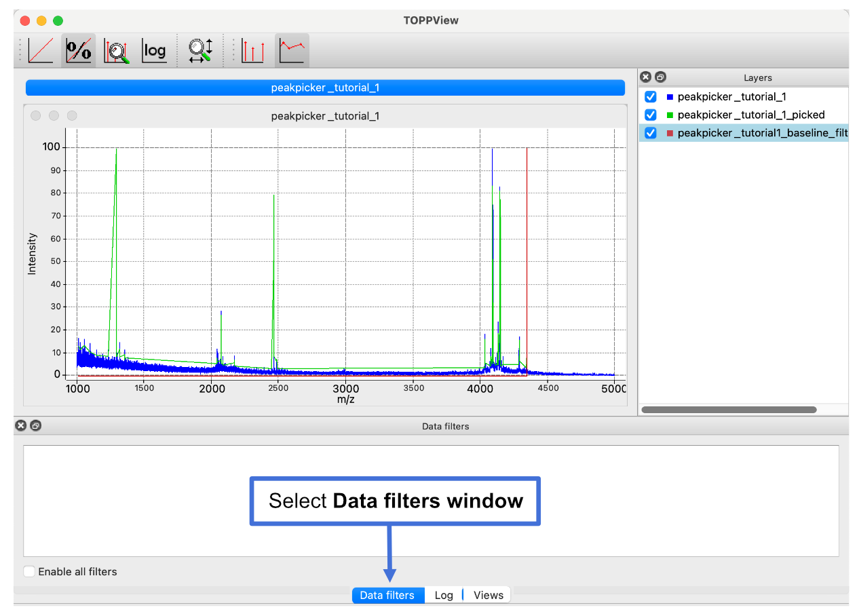859x616 pixels.
Task: Select the blue peakpicker_tutorial_1 window tab
Action: (x=325, y=88)
